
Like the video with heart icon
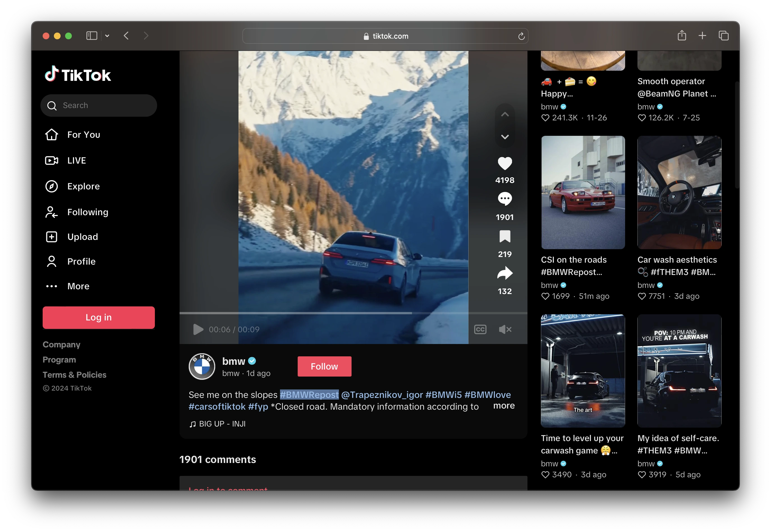(x=505, y=163)
